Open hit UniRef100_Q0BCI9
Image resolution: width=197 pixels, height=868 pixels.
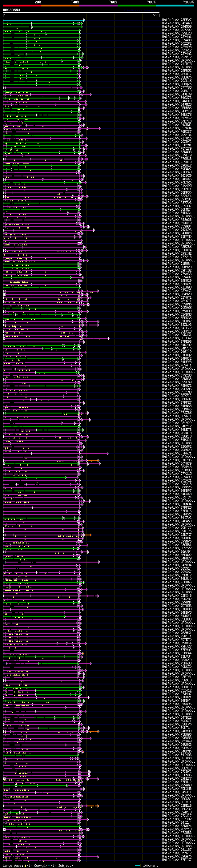click(x=176, y=91)
